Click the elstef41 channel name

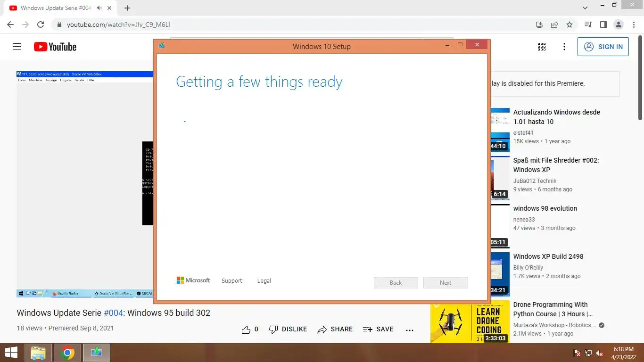[x=523, y=133]
